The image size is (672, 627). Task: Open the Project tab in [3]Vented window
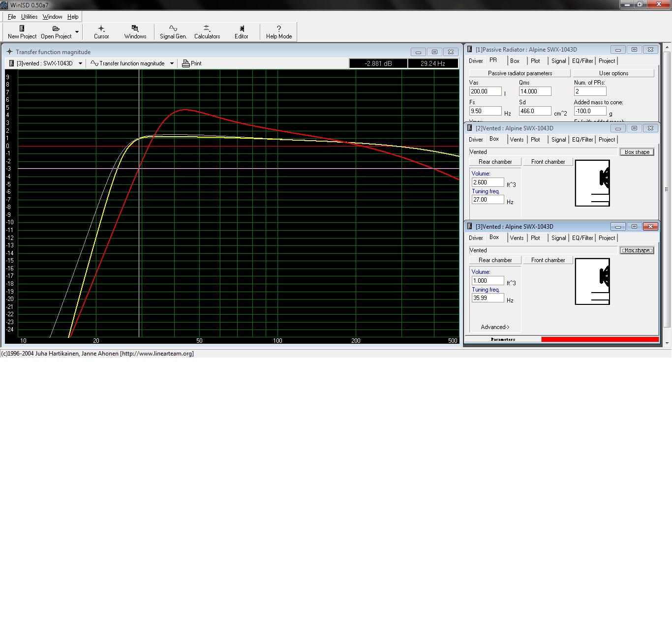607,238
